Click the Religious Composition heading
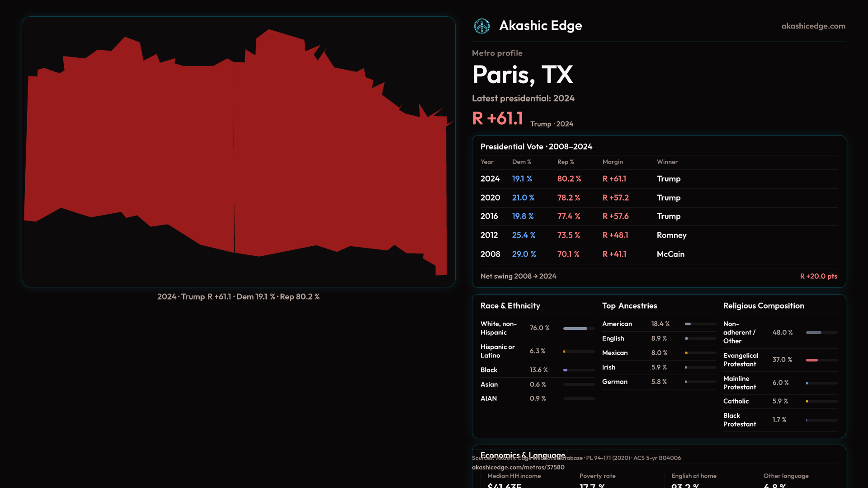Screen dimensions: 868x488 coord(763,306)
